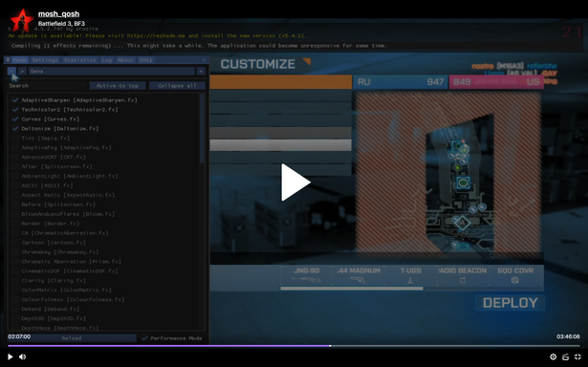Select the AdaptiveFog [AdaptiveFog.fx] row
This screenshot has height=367, width=588.
66,147
